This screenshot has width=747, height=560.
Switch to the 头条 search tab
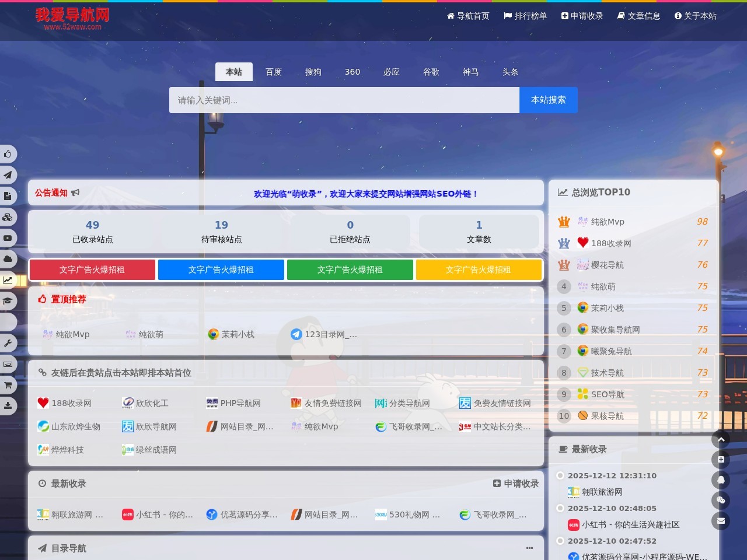509,72
